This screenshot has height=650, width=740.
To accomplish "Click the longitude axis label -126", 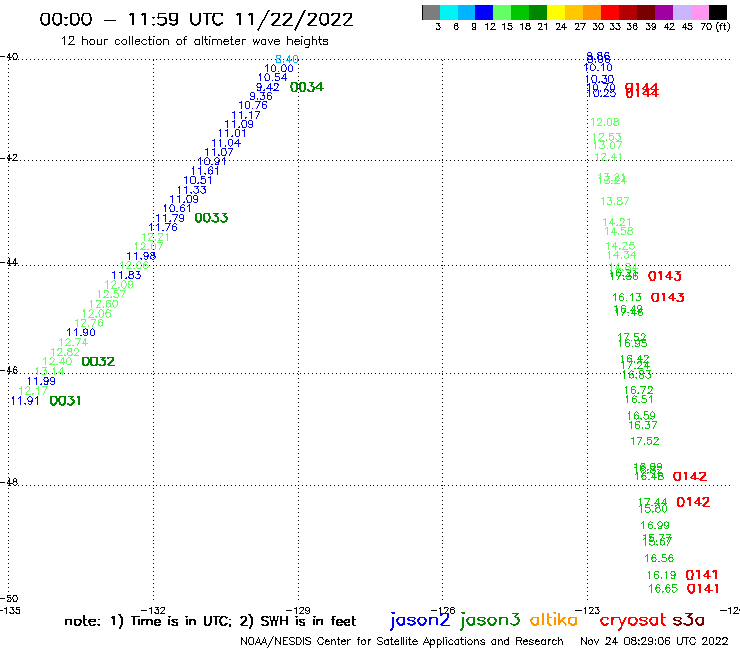I will 443,610.
